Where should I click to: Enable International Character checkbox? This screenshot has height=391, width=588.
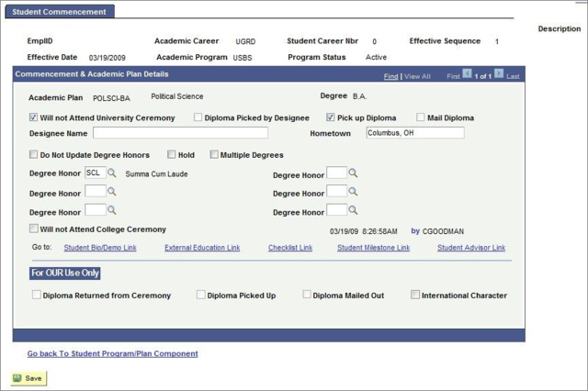pos(415,295)
